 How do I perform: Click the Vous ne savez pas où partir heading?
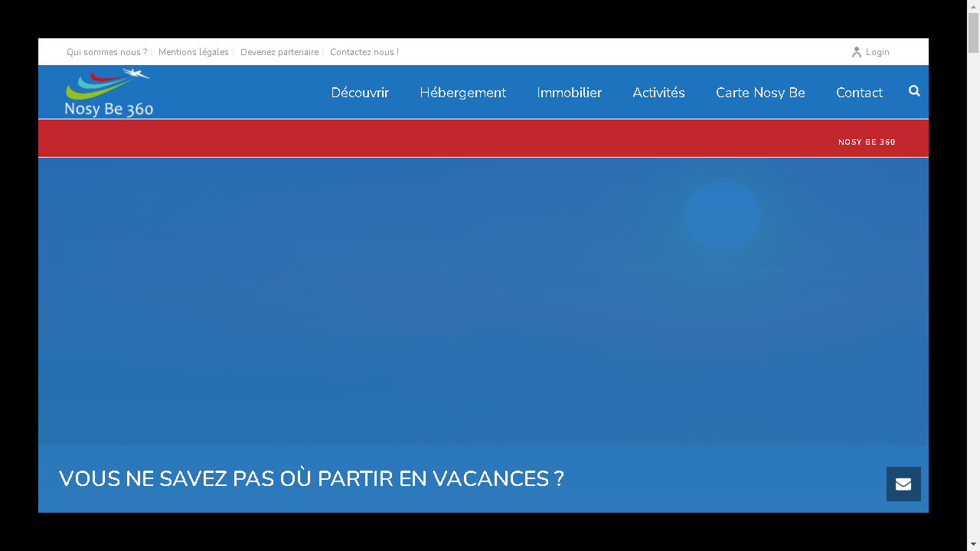pos(312,479)
